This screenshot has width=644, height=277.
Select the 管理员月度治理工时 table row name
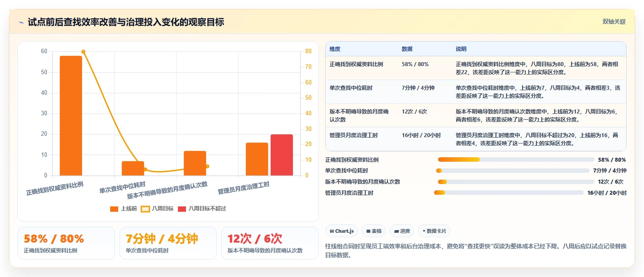point(354,135)
